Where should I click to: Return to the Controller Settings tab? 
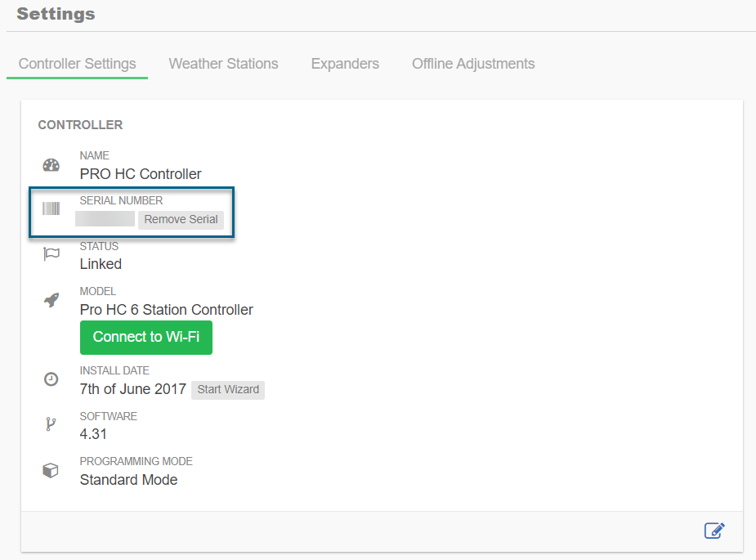(x=77, y=64)
